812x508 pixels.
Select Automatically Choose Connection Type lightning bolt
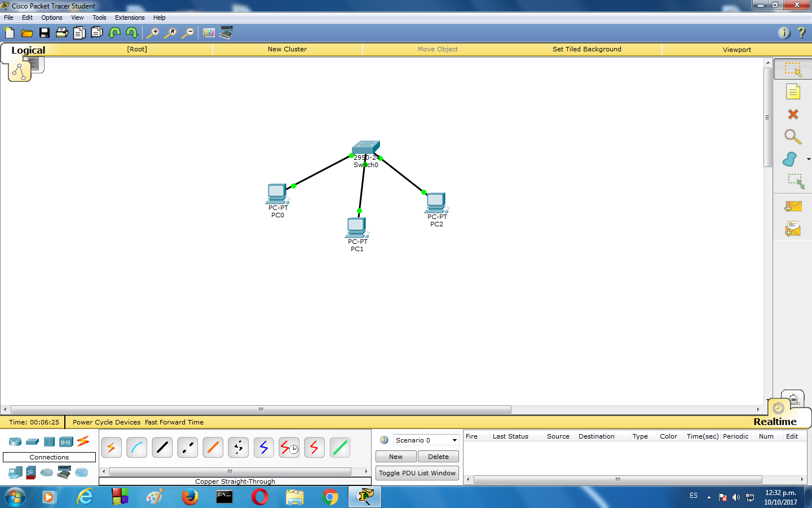pyautogui.click(x=111, y=447)
